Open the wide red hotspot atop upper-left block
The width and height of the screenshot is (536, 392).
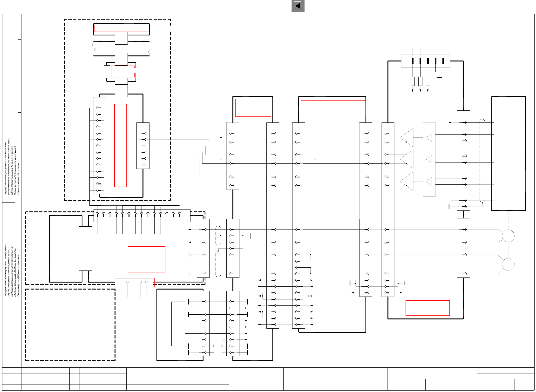point(121,28)
